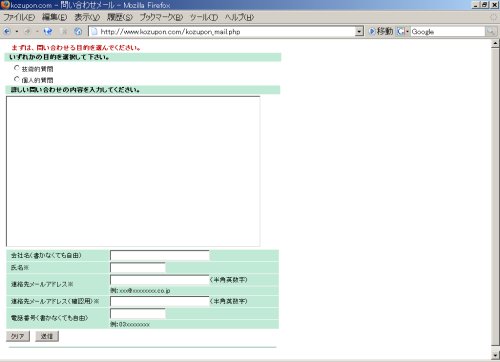The image size is (500, 362).
Task: Click inside the large inquiry content text area
Action: (x=133, y=171)
